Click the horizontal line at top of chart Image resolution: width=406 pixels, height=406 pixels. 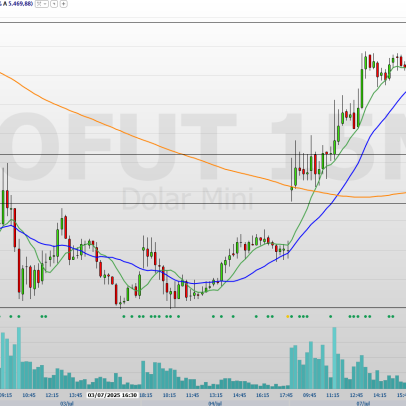(203, 23)
